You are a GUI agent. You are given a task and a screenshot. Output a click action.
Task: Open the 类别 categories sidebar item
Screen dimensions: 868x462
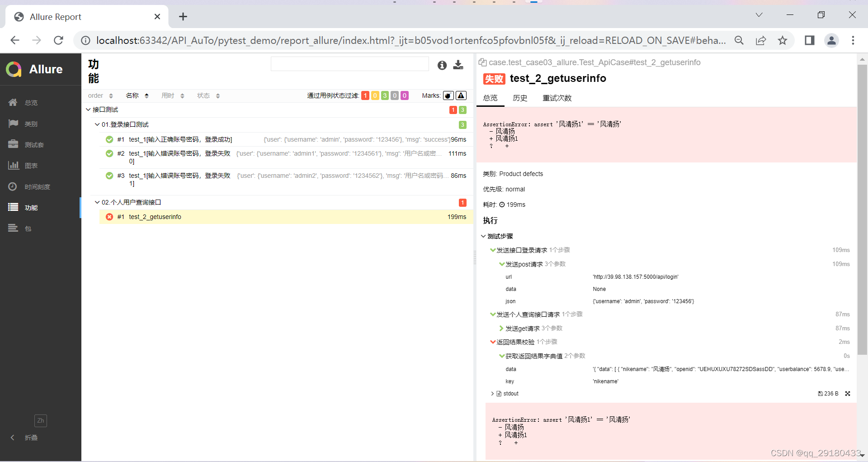click(x=40, y=124)
